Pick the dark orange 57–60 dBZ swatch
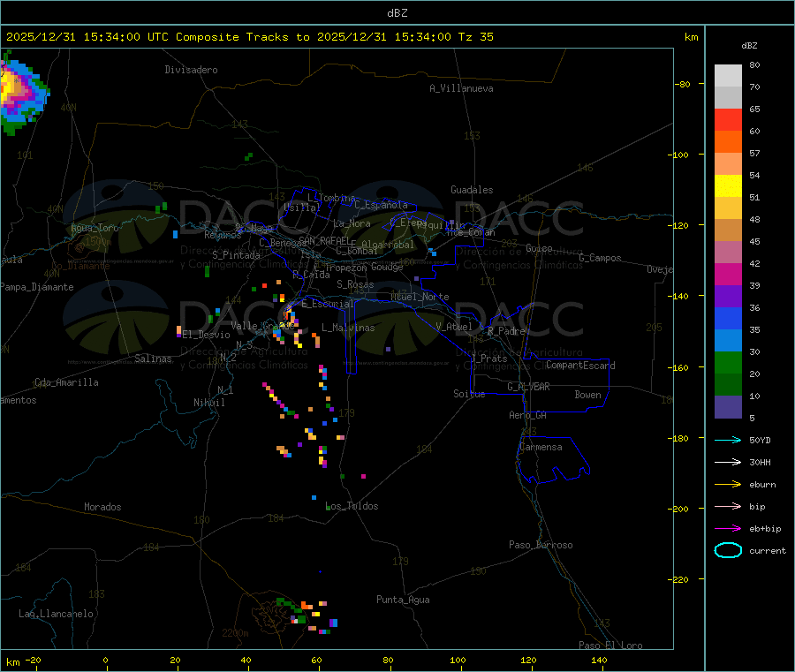 pyautogui.click(x=728, y=142)
